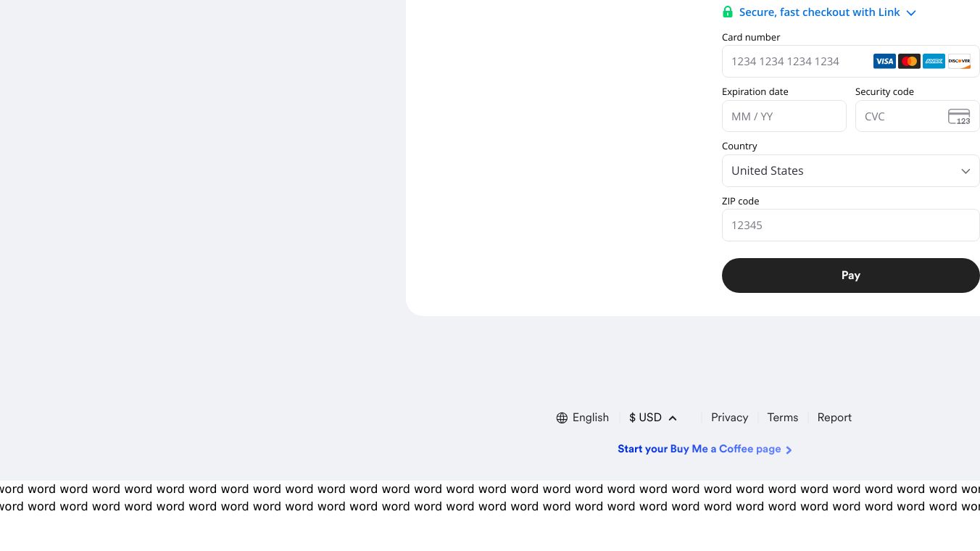The width and height of the screenshot is (980, 551).
Task: Open the Privacy link
Action: point(729,418)
